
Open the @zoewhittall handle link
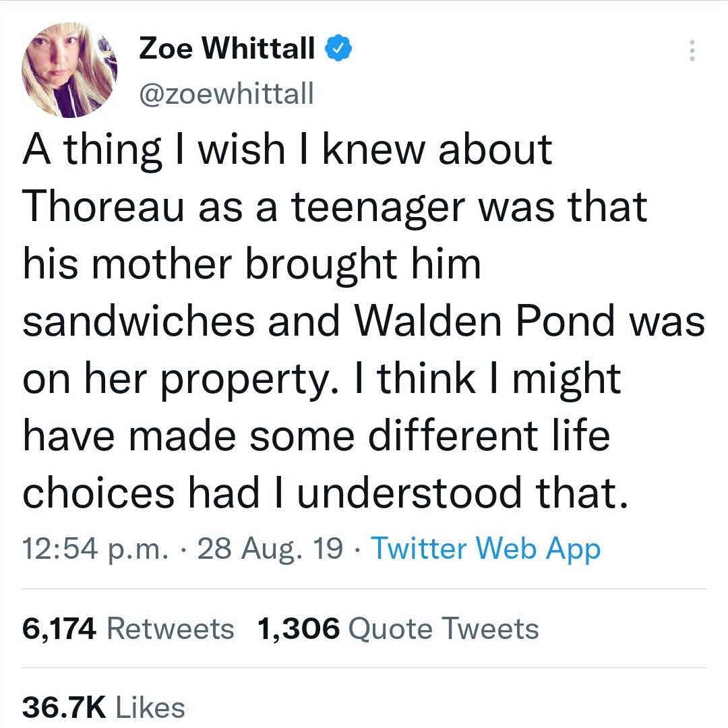226,94
